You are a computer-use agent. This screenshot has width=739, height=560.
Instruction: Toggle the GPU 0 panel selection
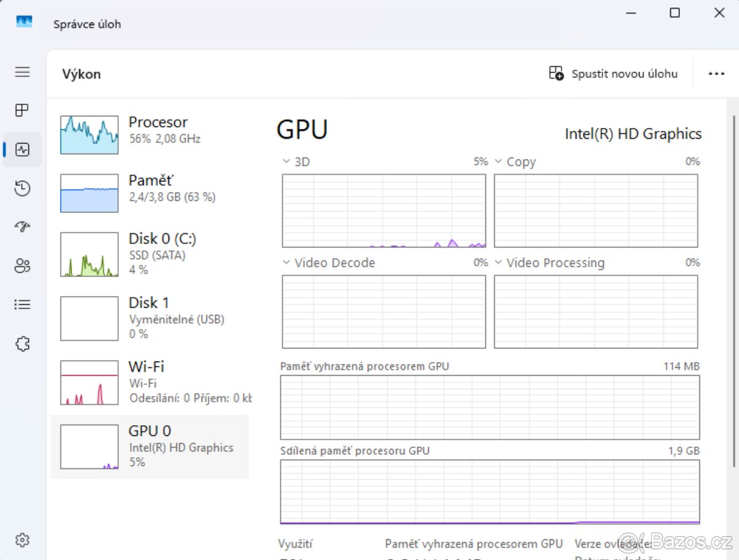150,446
